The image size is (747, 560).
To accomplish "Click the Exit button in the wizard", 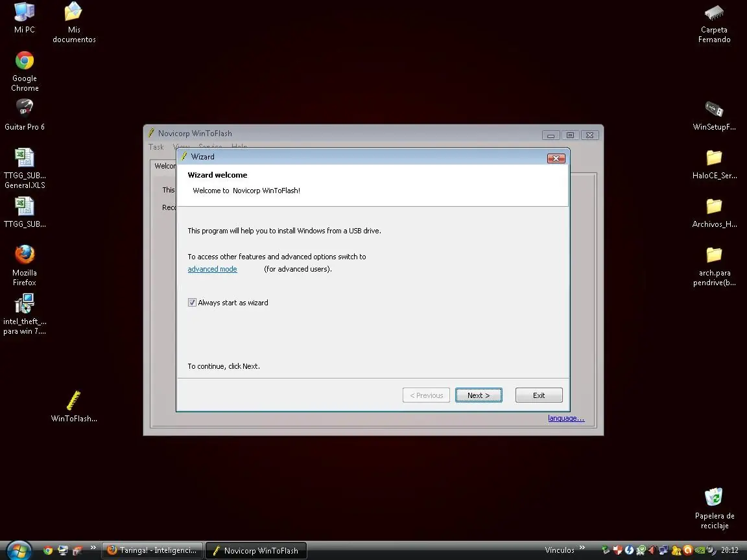I will [539, 395].
